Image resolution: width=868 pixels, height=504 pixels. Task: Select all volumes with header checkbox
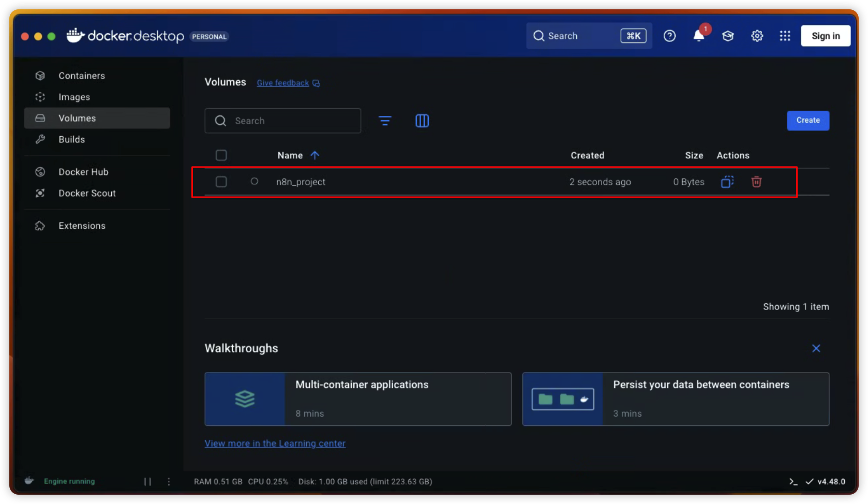click(x=221, y=155)
